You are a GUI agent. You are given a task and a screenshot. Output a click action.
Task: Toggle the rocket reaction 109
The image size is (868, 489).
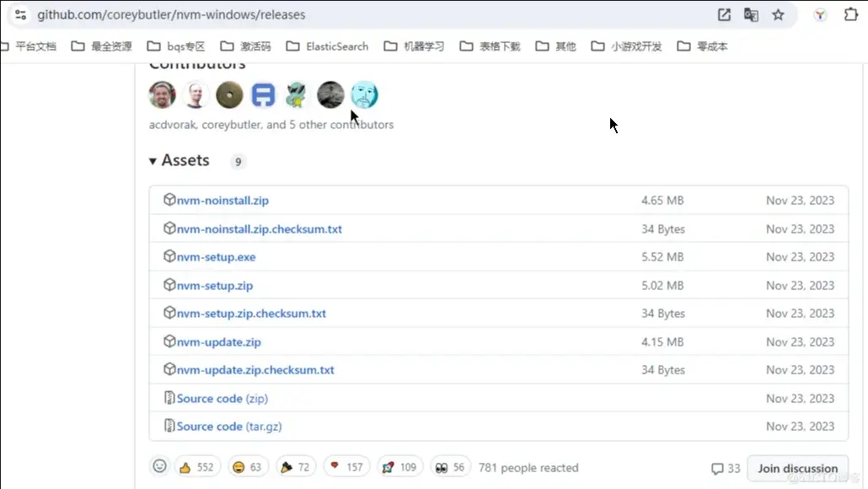pos(399,467)
